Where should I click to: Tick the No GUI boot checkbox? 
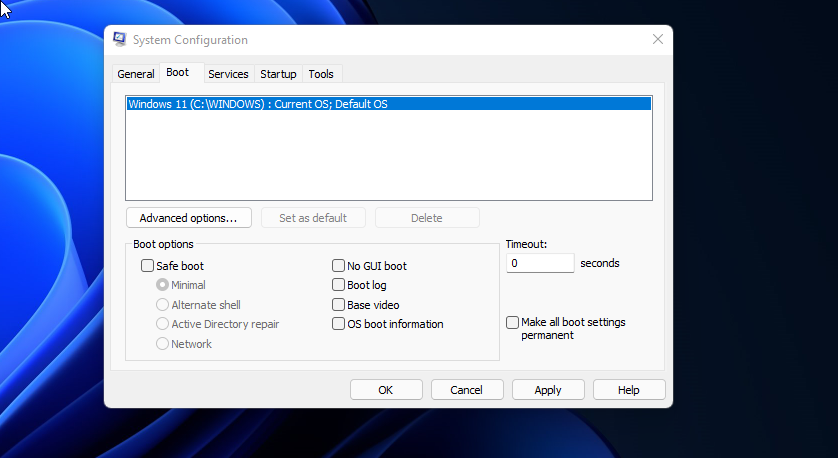(339, 266)
